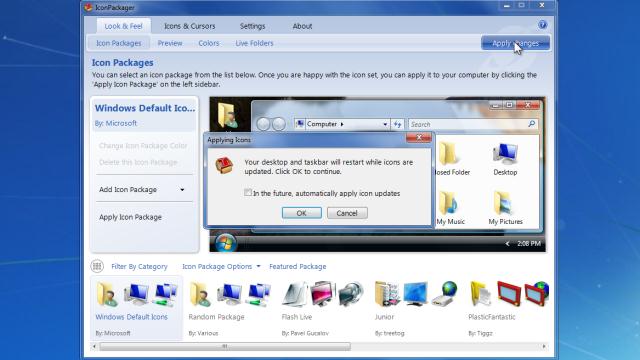This screenshot has width=640, height=360.
Task: Click the By: Microsoft text in the sidebar
Action: tap(116, 123)
